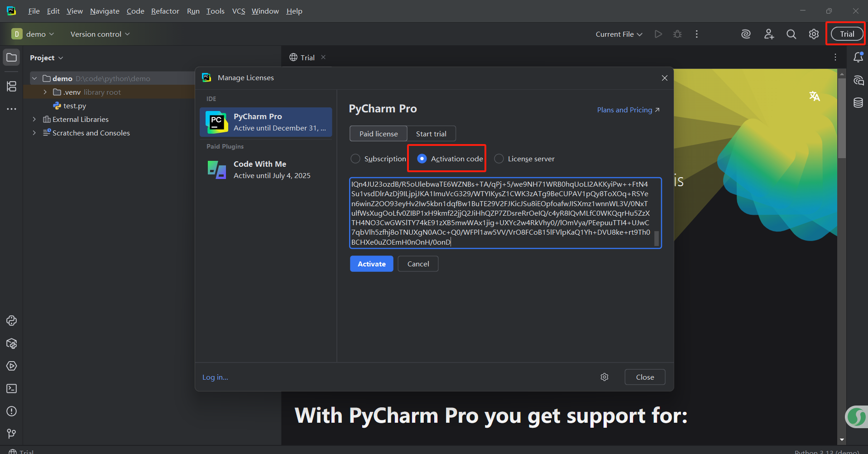Open the VCS menu
Screen dimensions: 868x454
click(x=239, y=11)
